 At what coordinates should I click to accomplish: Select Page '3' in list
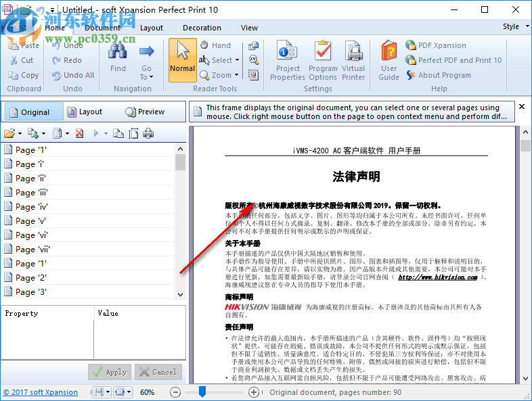(x=89, y=292)
